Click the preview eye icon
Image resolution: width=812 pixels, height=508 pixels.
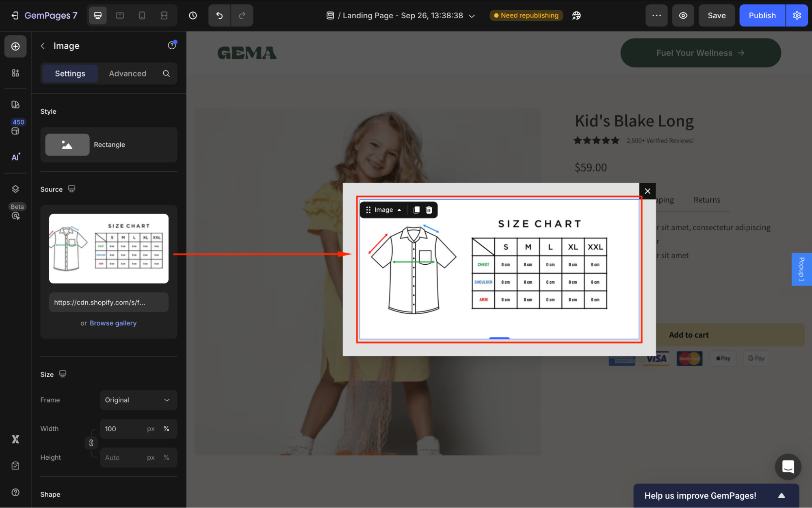click(683, 15)
